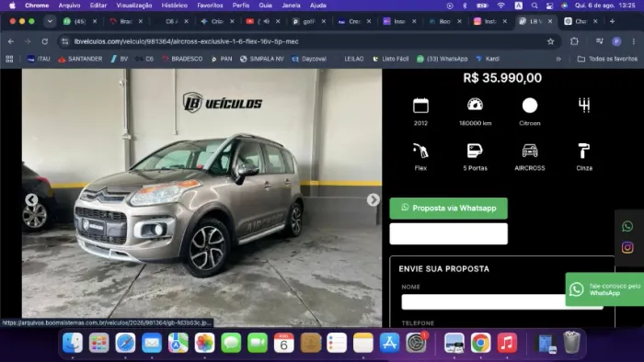Open the Chrome three-dot menu

pos(634,41)
